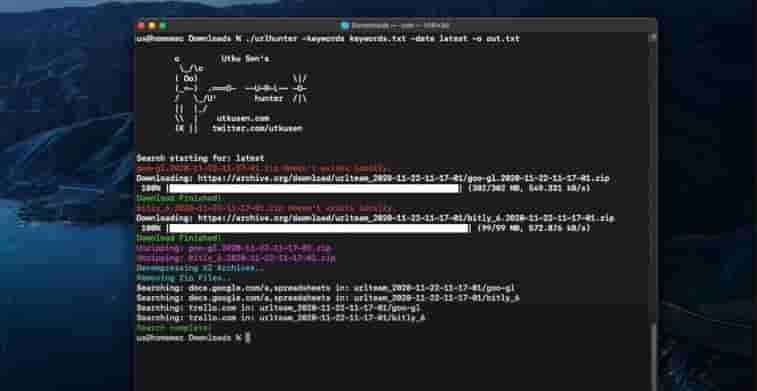
Task: Click "Download Finished!" below the bitly_6 progress bar
Action: [x=180, y=238]
